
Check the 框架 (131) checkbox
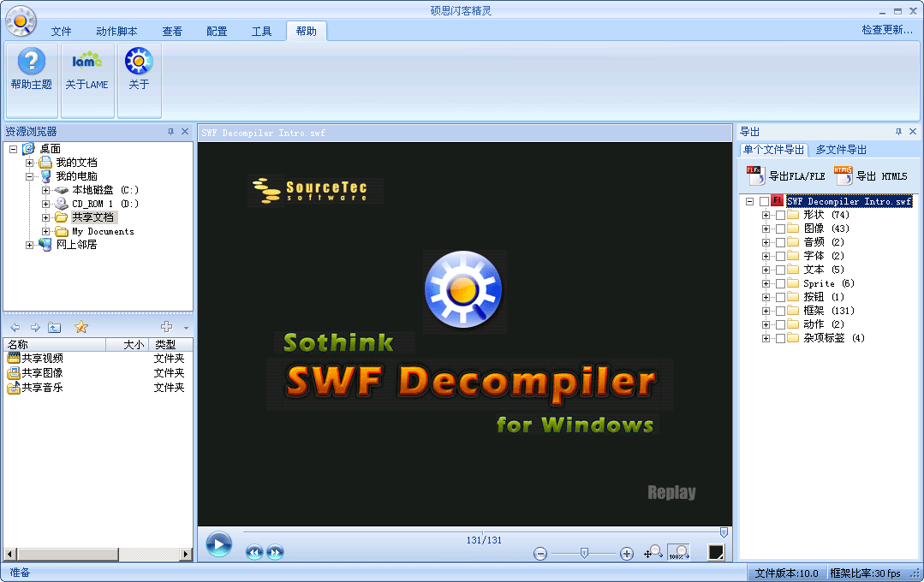[x=780, y=311]
